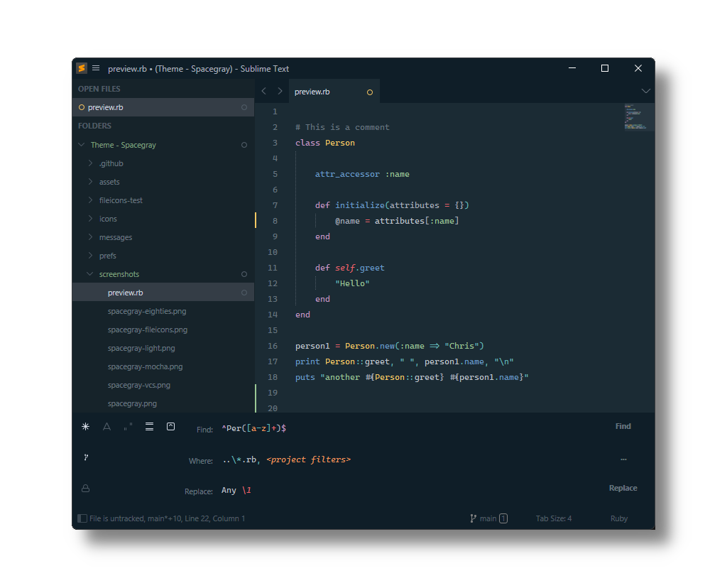
Task: Click the unsaved dot on preview.rb tab
Action: [x=369, y=92]
